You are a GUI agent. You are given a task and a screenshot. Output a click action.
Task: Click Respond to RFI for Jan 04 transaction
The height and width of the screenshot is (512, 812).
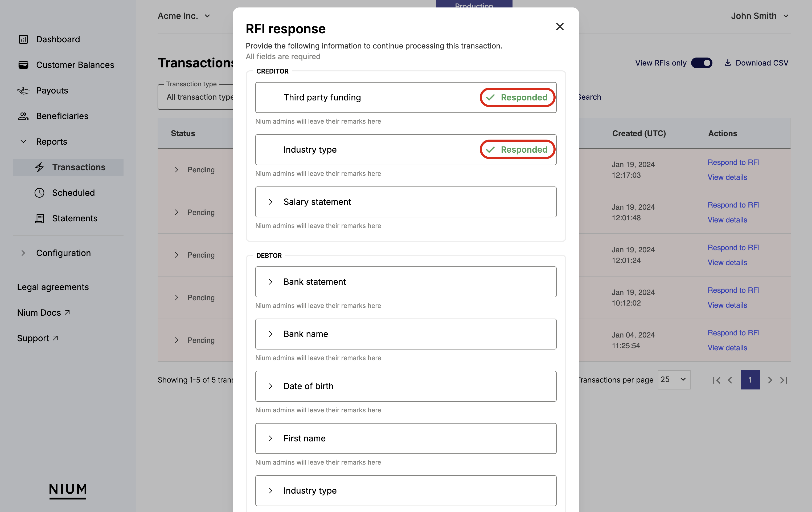pyautogui.click(x=733, y=332)
